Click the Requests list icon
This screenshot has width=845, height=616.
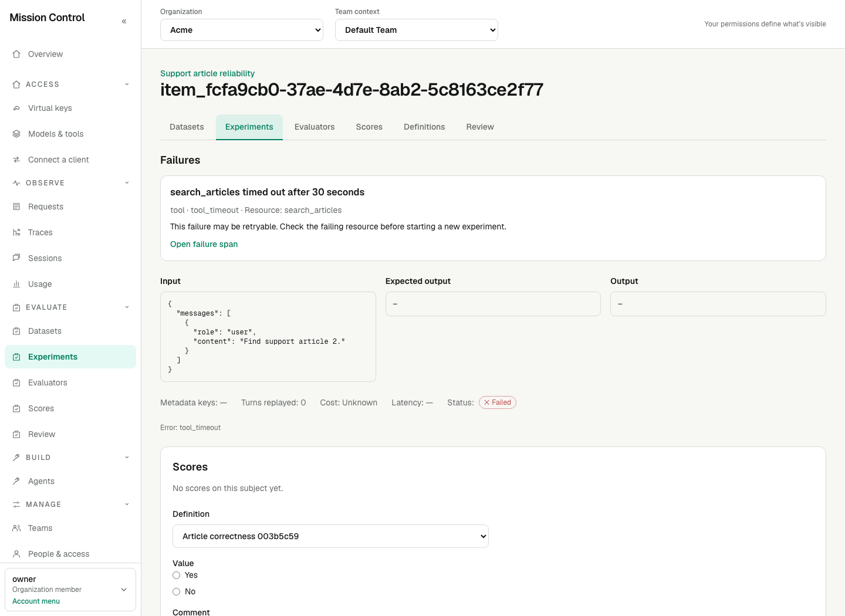[16, 207]
